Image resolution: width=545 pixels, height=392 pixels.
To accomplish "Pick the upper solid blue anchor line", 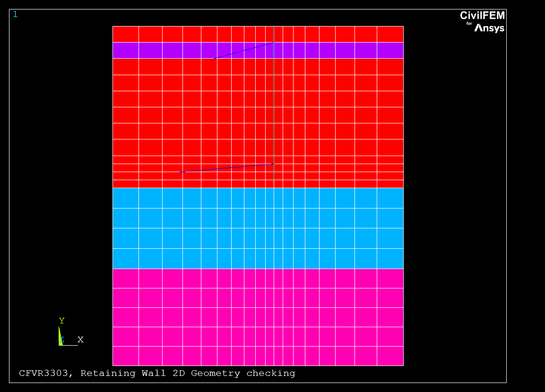I will pos(243,51).
